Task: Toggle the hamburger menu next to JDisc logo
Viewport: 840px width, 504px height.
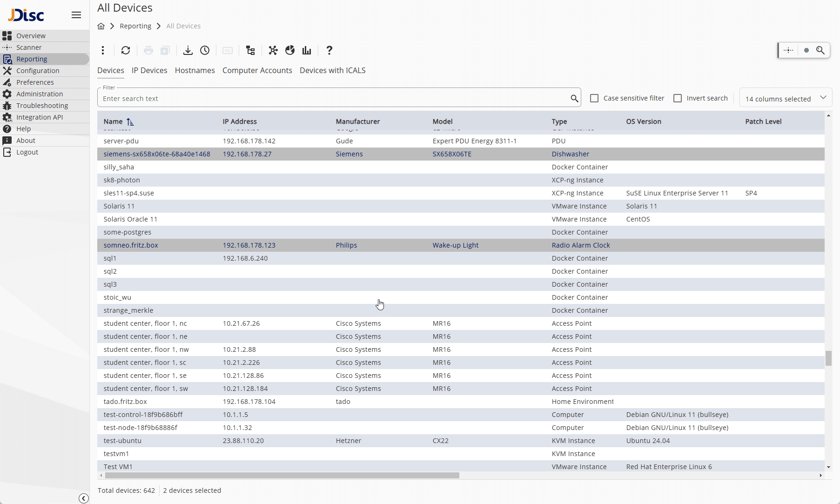Action: [76, 15]
